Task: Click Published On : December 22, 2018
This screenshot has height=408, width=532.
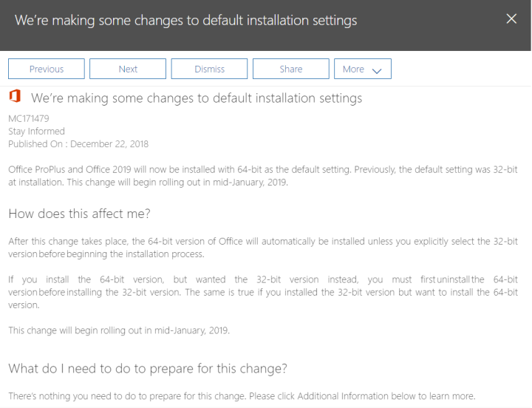Action: point(78,144)
